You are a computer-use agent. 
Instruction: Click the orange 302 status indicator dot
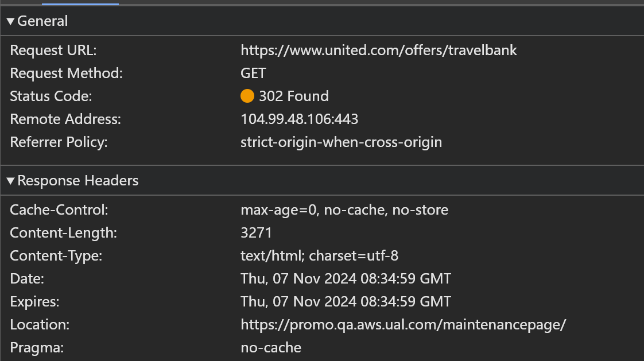(247, 96)
